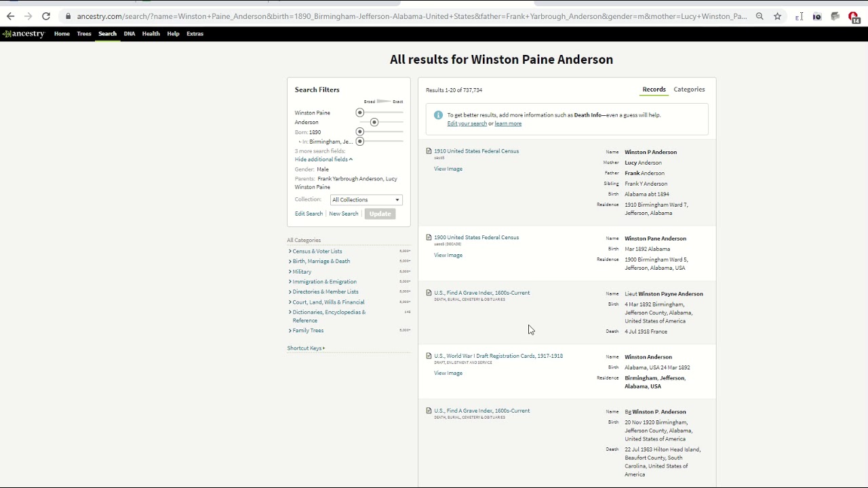This screenshot has width=868, height=488.
Task: Click the info icon in the tip box
Action: 438,115
